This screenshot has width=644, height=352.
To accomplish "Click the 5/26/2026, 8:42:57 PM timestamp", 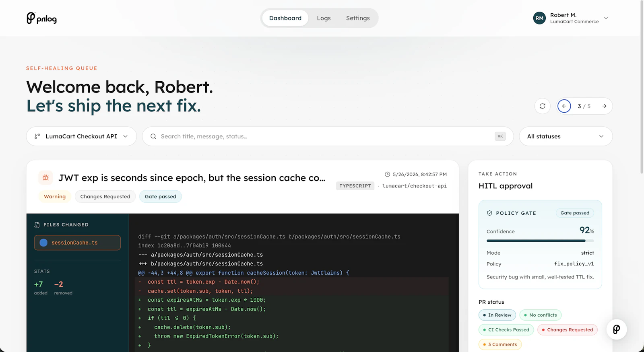I will point(420,174).
